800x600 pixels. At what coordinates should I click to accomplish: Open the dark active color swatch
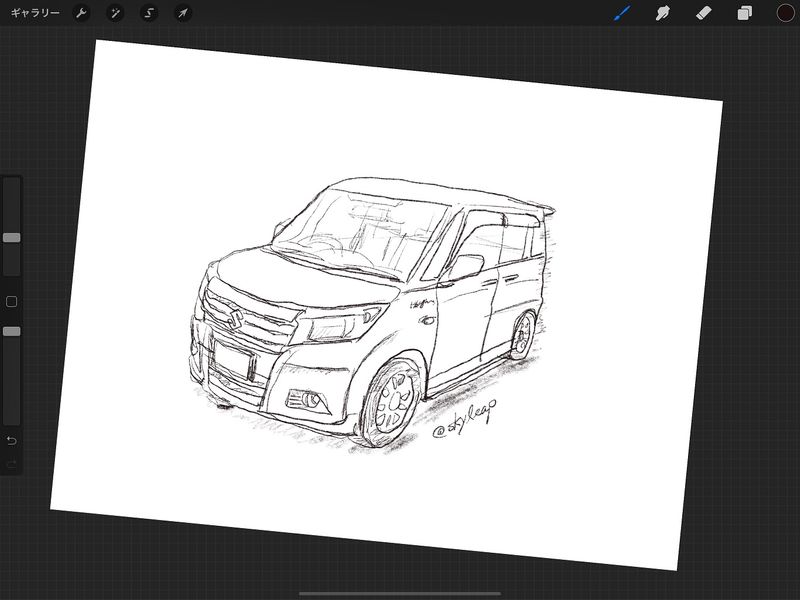point(785,13)
